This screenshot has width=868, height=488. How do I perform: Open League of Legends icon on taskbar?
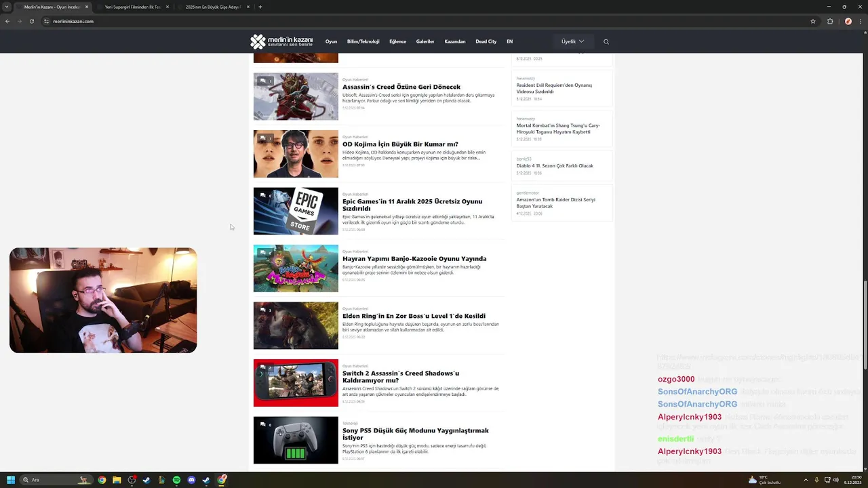[x=161, y=480]
